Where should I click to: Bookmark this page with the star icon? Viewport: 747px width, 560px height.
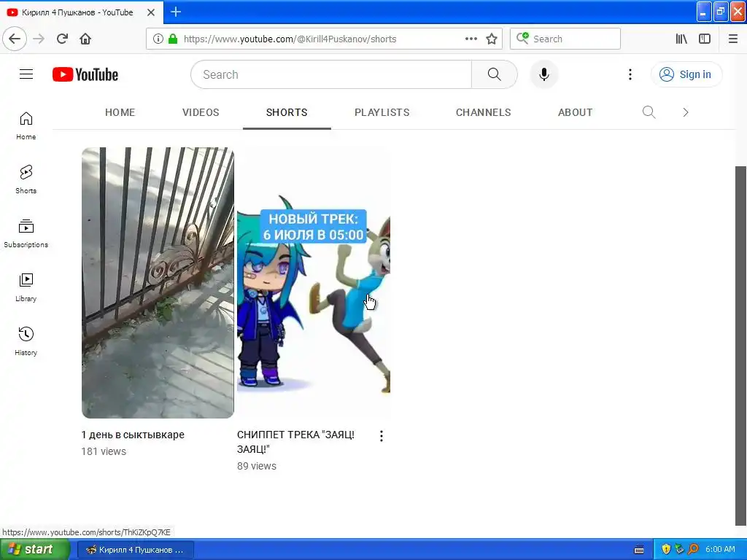click(492, 39)
